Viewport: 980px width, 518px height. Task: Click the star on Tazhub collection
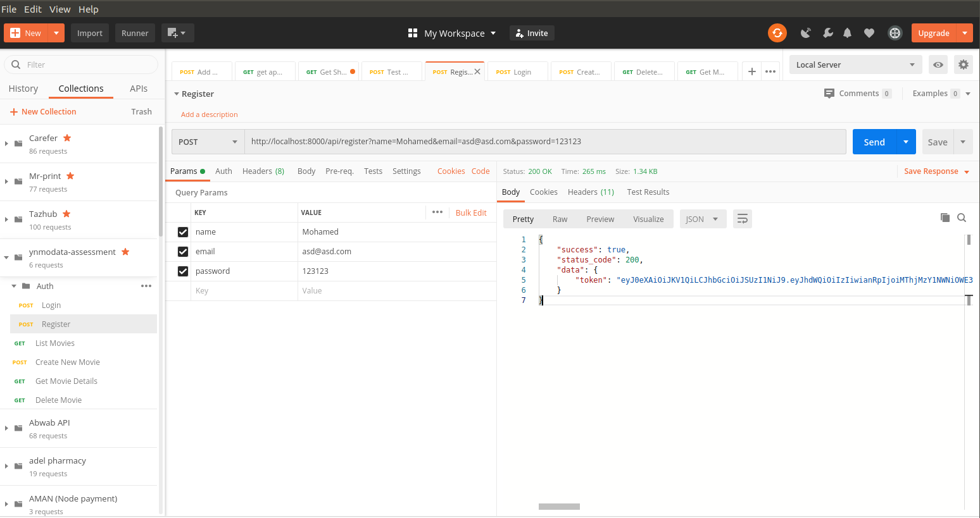(66, 214)
